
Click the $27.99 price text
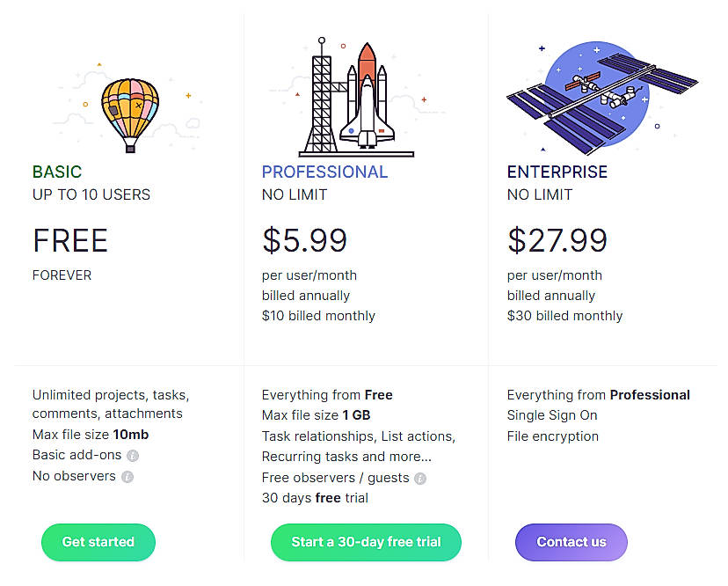point(556,240)
